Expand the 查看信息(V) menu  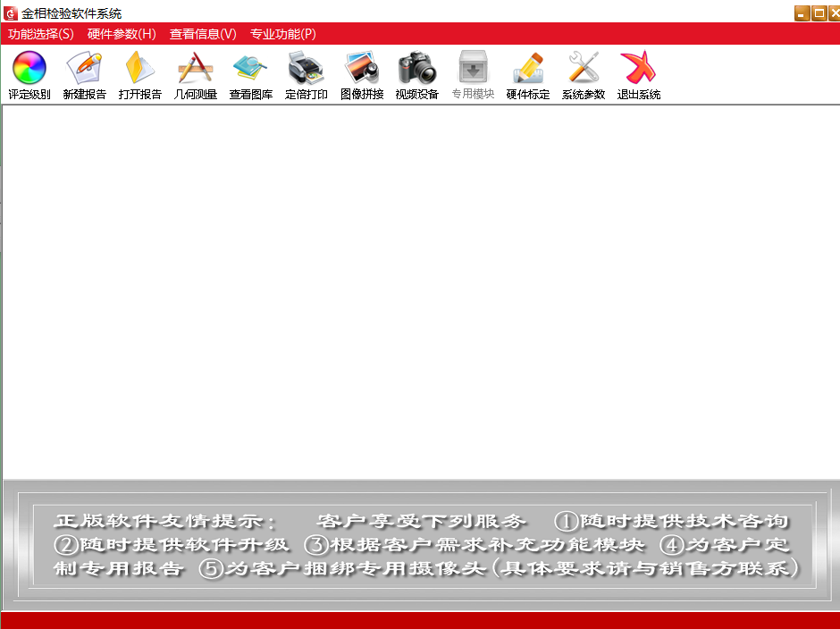(203, 34)
